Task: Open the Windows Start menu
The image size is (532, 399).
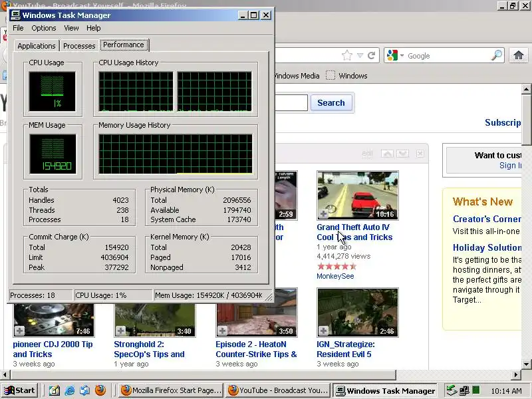Action: 19,390
